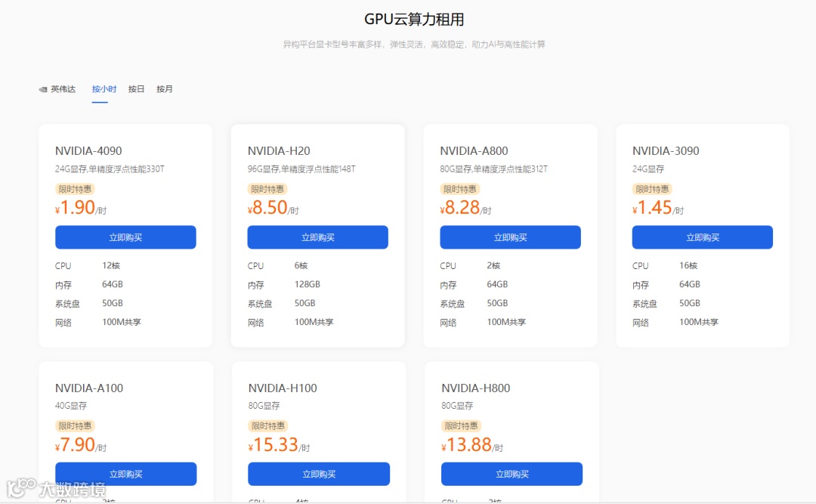Switch to the 按小时 hourly tab
The image size is (816, 504).
(x=104, y=89)
